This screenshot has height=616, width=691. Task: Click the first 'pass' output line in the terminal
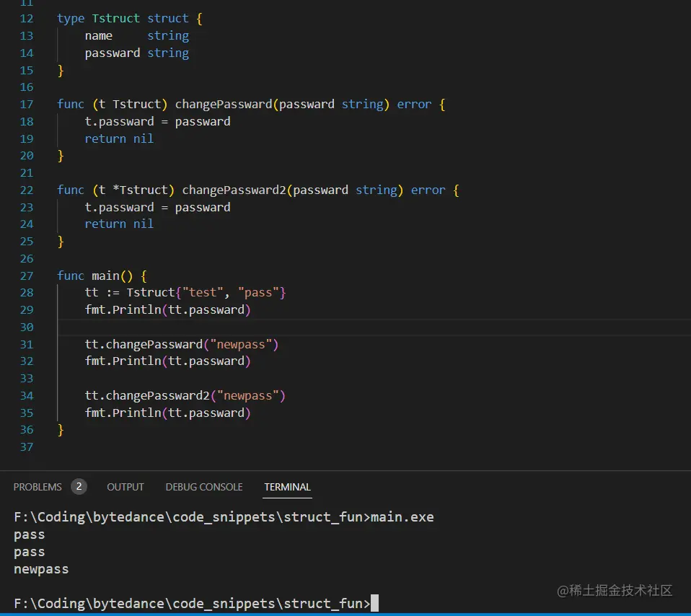[29, 535]
